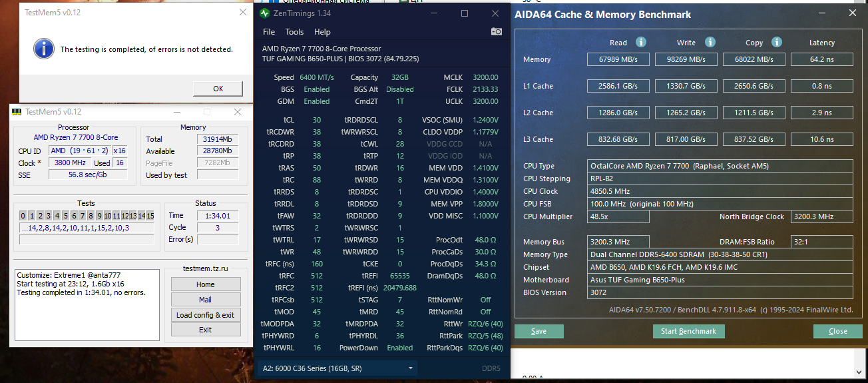Viewport: 868px width, 383px height.
Task: Click the Exit button in TestMem5
Action: tap(205, 330)
